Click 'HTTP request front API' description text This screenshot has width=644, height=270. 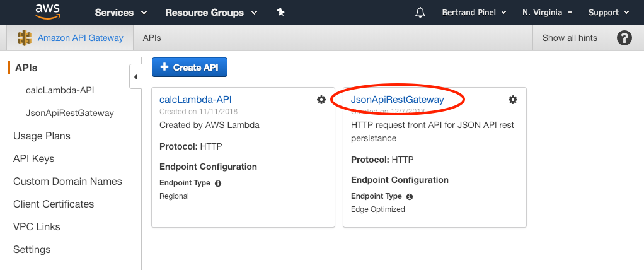tap(432, 131)
